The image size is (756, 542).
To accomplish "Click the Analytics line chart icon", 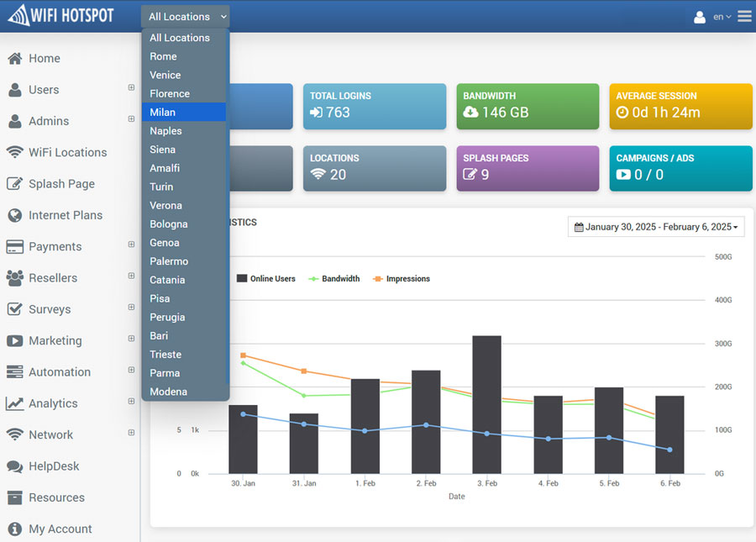I will pyautogui.click(x=14, y=403).
